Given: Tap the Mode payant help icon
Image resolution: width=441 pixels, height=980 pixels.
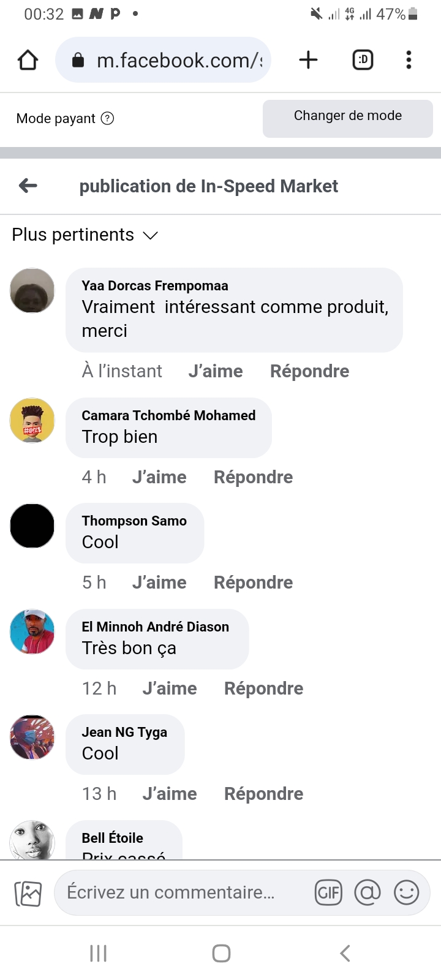Looking at the screenshot, I should [107, 118].
